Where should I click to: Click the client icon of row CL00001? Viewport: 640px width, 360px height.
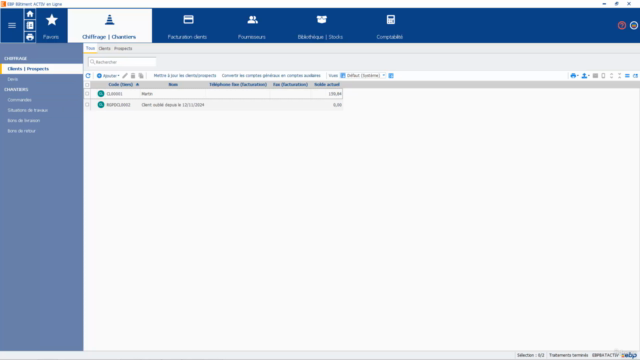(101, 94)
